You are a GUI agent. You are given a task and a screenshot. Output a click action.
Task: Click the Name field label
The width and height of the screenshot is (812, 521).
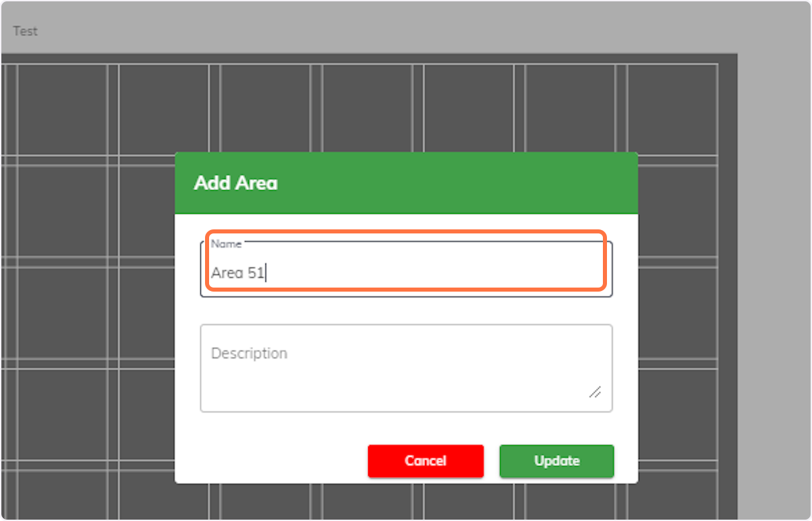(x=227, y=244)
